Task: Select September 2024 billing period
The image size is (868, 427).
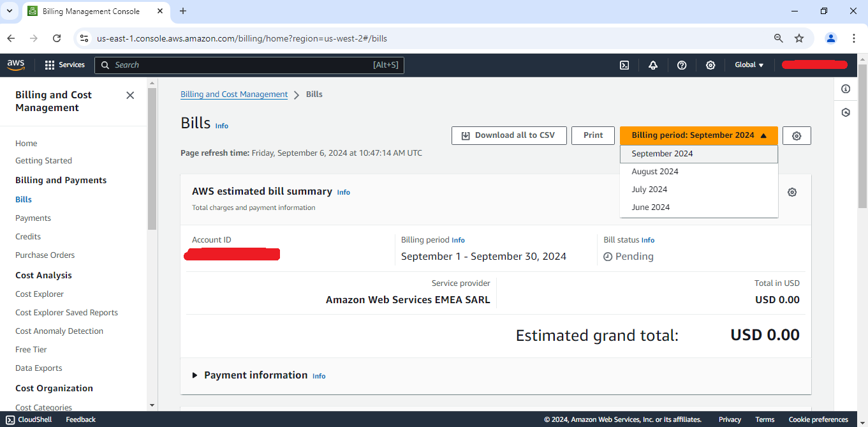Action: pos(699,154)
